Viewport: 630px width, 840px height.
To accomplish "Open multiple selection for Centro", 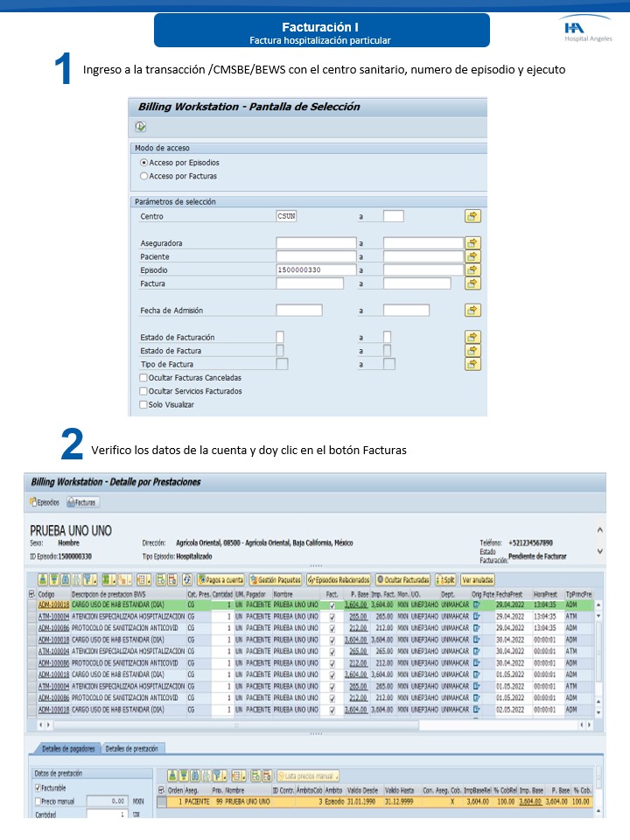I will click(x=472, y=216).
